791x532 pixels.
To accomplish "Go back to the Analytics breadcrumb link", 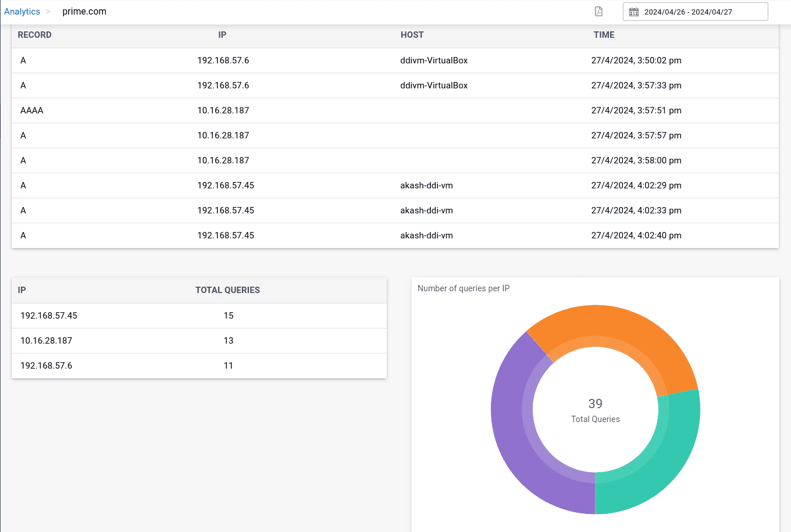I will (x=22, y=12).
